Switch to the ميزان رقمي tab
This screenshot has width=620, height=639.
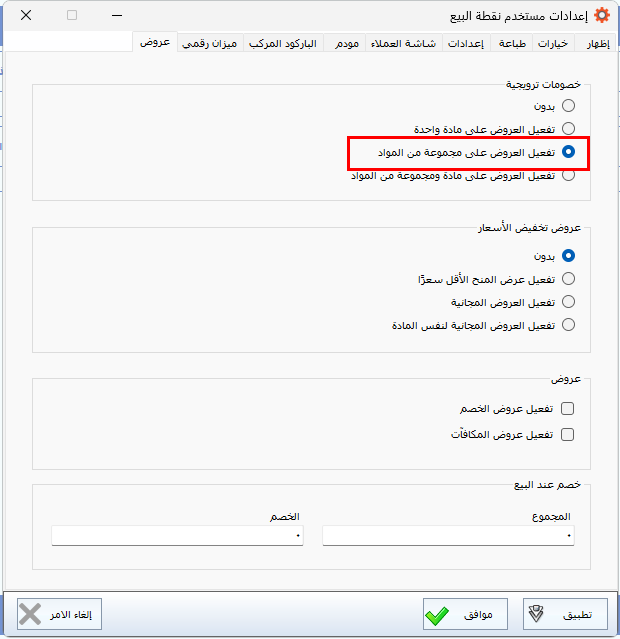pyautogui.click(x=210, y=44)
